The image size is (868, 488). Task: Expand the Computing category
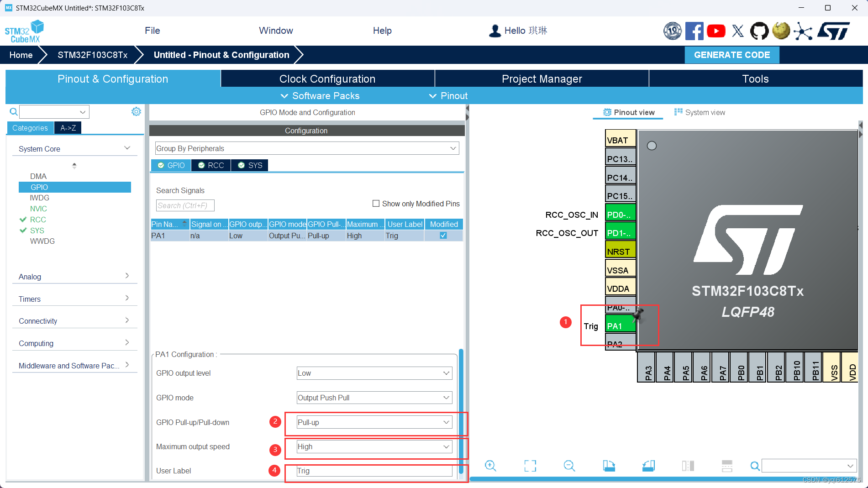tap(74, 343)
